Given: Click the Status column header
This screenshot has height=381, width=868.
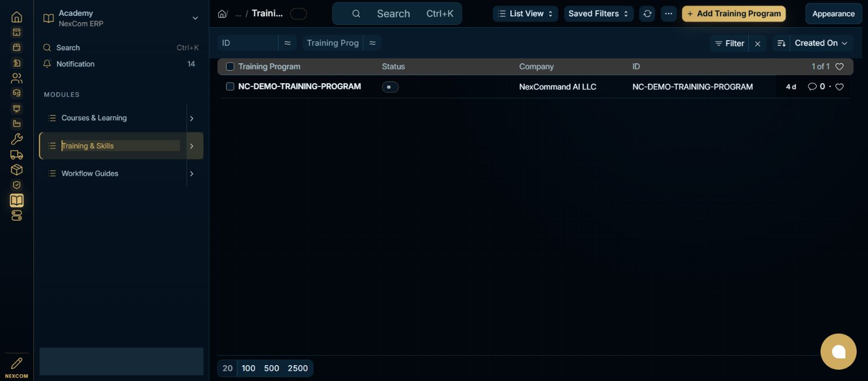Looking at the screenshot, I should click(x=393, y=67).
